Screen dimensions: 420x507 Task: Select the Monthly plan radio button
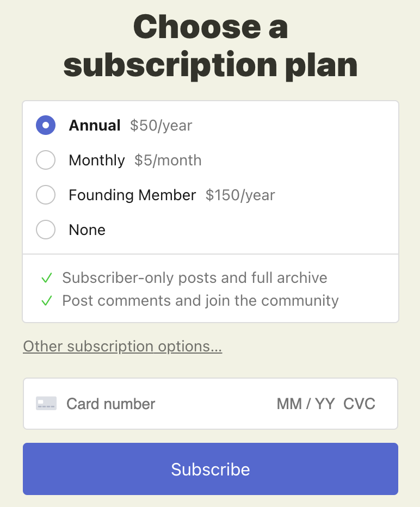46,160
